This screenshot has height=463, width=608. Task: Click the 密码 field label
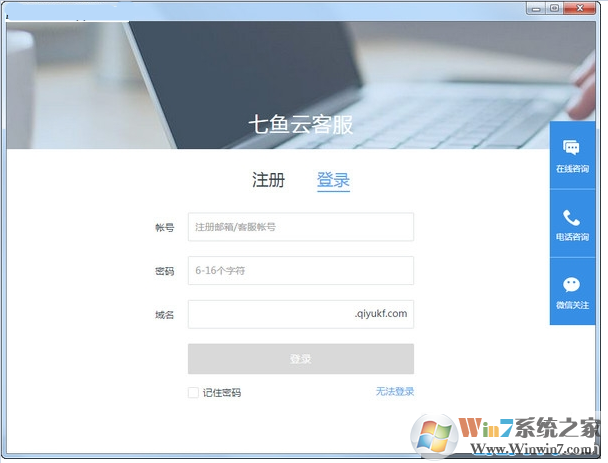(164, 271)
